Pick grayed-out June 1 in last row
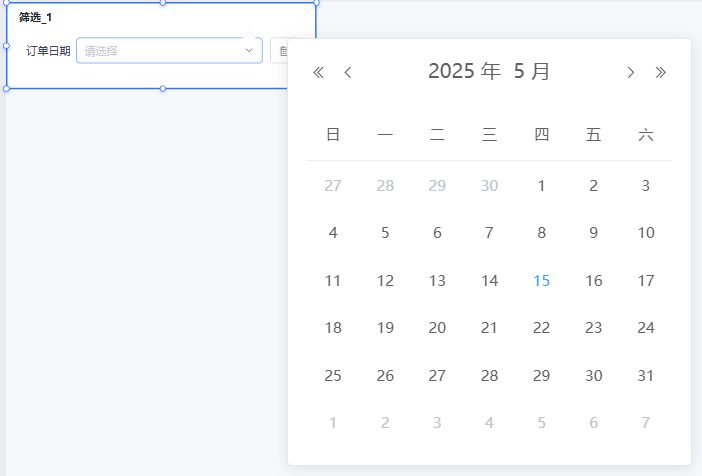702x476 pixels. pos(333,423)
